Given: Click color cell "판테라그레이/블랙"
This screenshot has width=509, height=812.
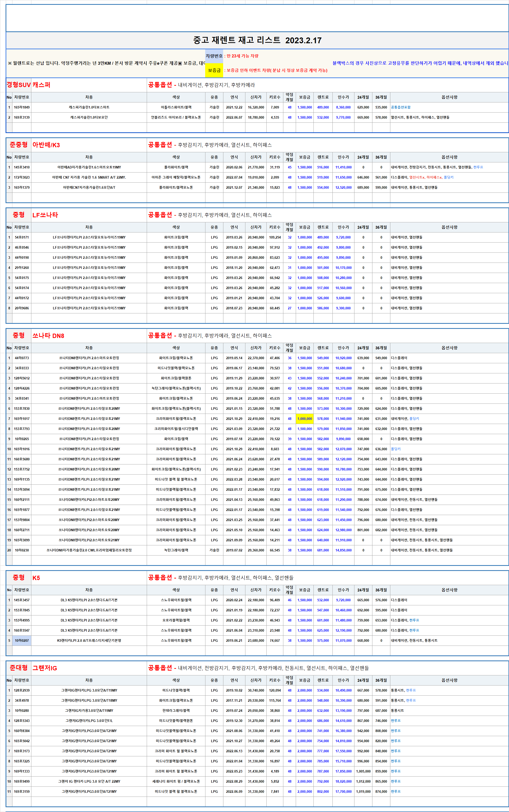Looking at the screenshot, I should click(x=176, y=710).
